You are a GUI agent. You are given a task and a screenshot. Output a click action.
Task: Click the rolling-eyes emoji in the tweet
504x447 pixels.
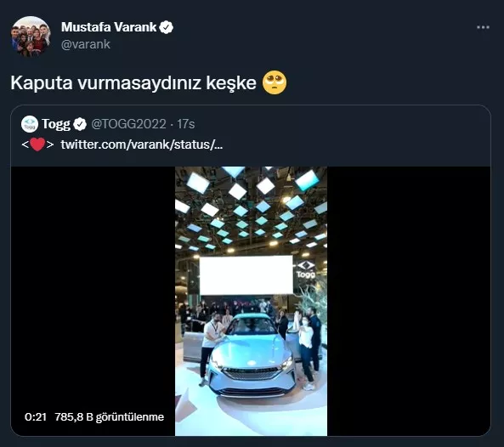[x=275, y=82]
